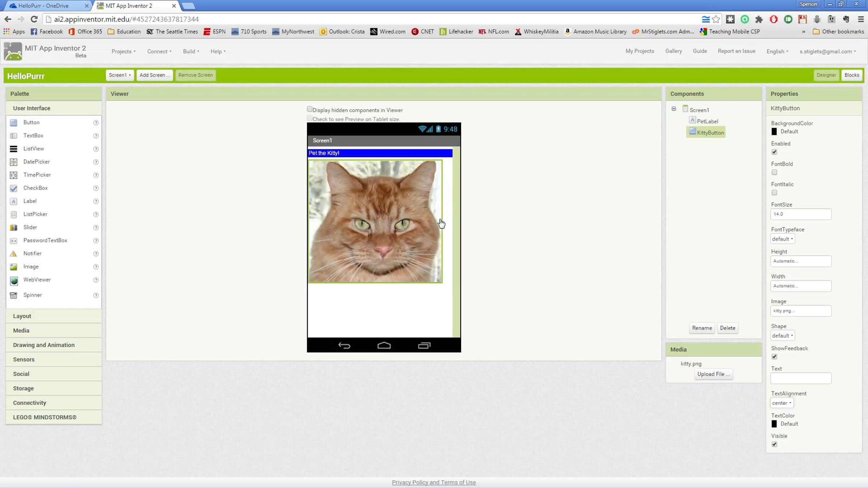Screen dimensions: 868x488
Task: Select the WebViewer globe icon
Action: pos(14,280)
